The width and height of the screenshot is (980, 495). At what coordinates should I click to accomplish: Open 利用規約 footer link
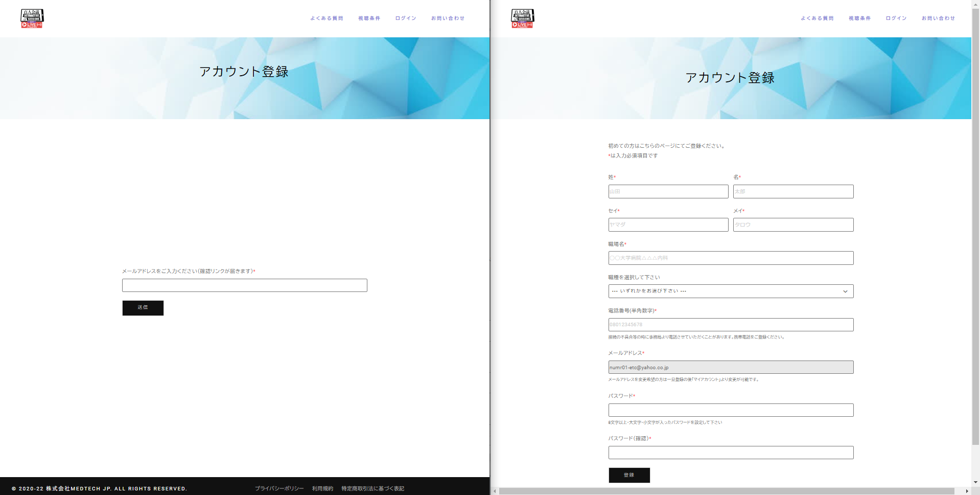pyautogui.click(x=322, y=489)
